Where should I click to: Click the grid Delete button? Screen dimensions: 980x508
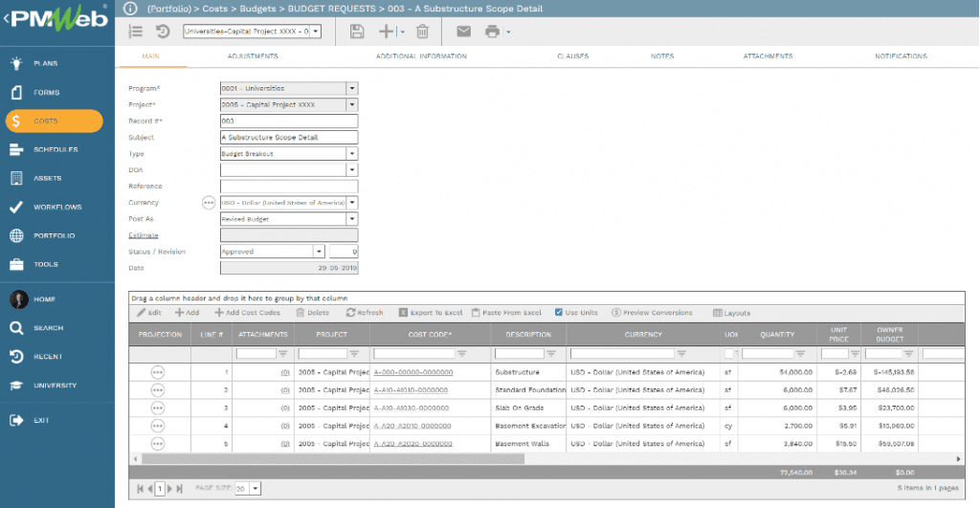point(313,313)
